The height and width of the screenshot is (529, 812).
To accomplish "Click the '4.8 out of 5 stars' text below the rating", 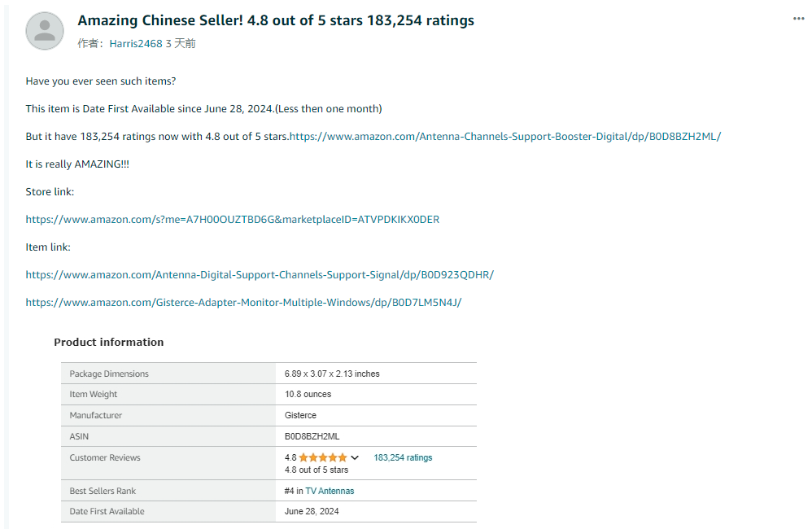I will click(x=317, y=470).
